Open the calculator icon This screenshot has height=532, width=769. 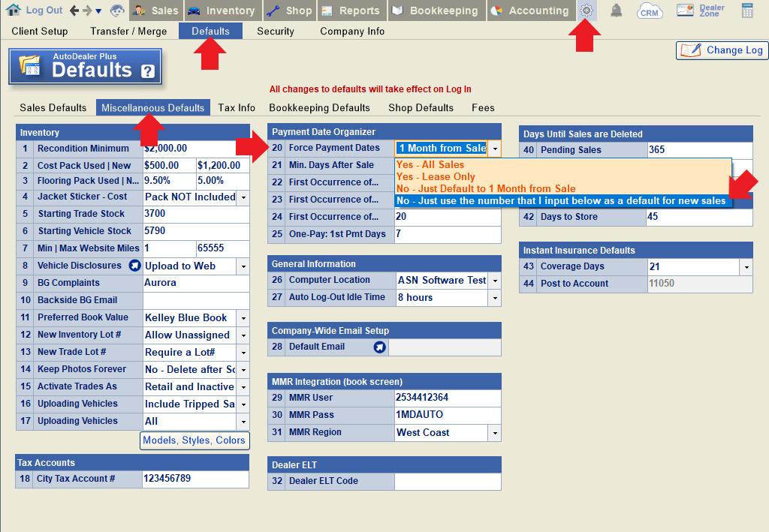pyautogui.click(x=747, y=11)
